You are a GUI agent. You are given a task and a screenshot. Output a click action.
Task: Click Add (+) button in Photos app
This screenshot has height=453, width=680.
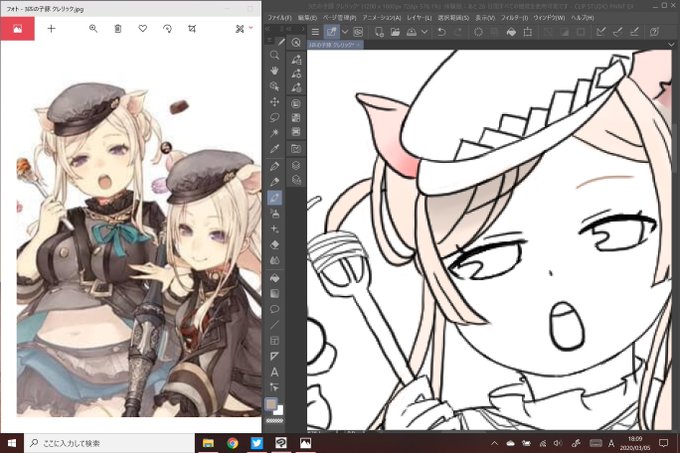click(51, 29)
